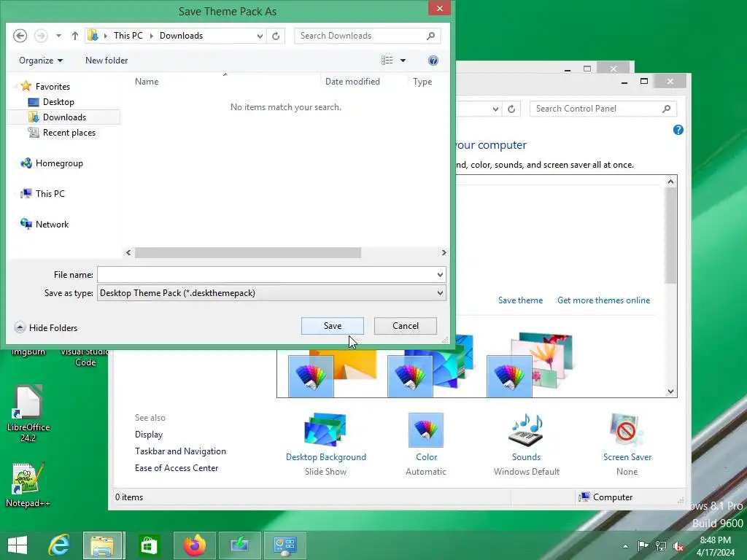Click the Forward arrow in Save dialog
The height and width of the screenshot is (560, 747).
42,36
